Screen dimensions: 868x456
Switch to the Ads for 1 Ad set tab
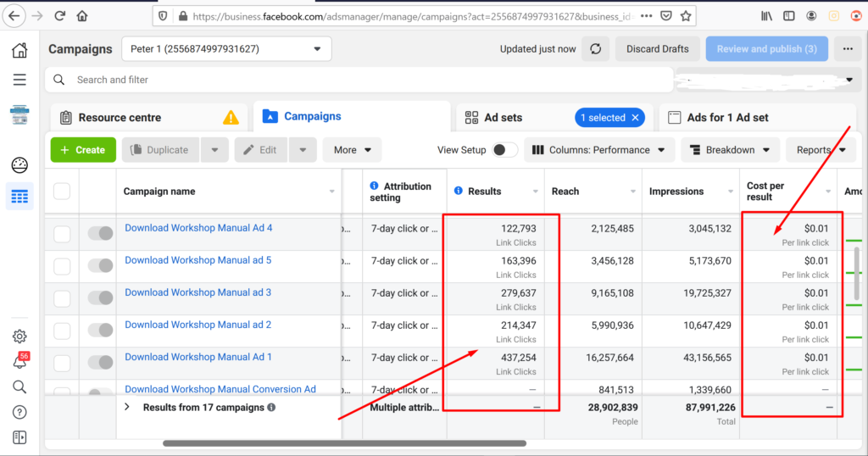pyautogui.click(x=727, y=118)
